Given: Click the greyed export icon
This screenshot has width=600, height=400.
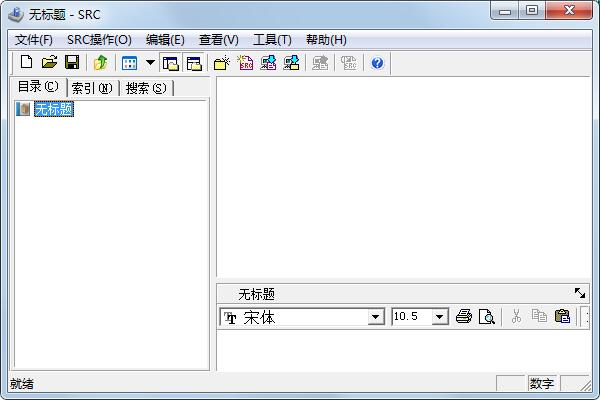Looking at the screenshot, I should [320, 63].
